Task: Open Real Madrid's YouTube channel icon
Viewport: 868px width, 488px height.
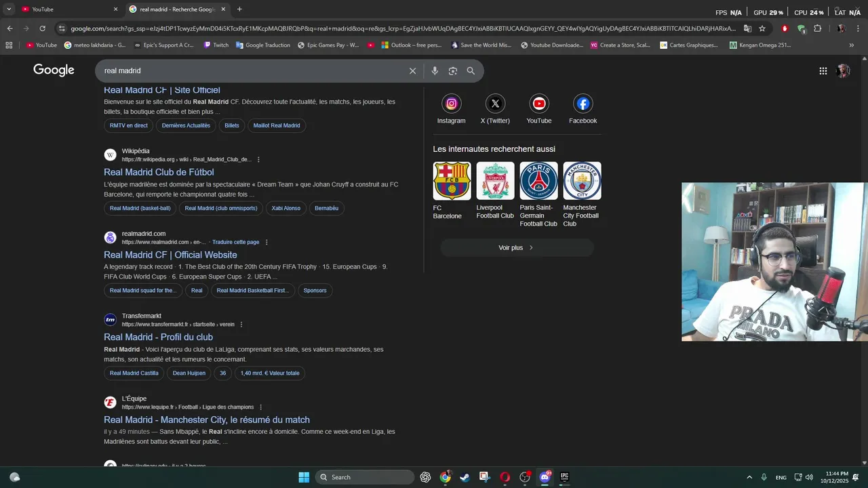Action: tap(539, 104)
